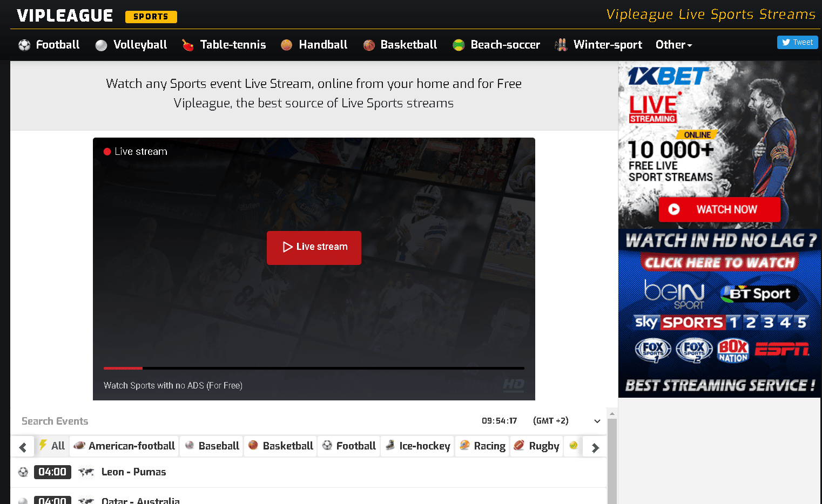Select the Winter-sport skis icon
Screen dimensions: 822x504
click(561, 45)
